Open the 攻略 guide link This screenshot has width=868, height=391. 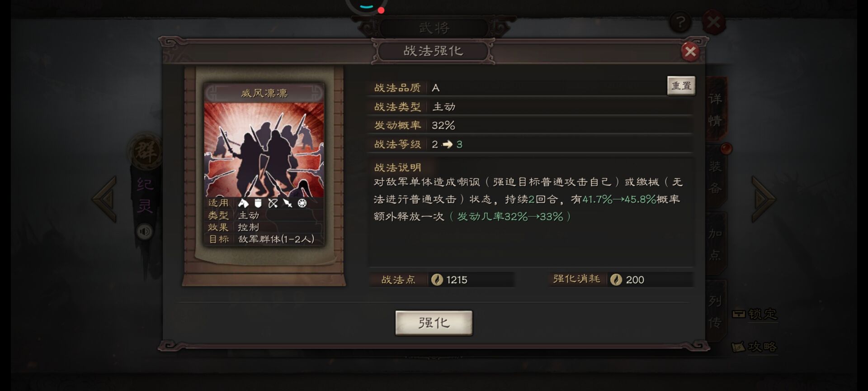[755, 347]
